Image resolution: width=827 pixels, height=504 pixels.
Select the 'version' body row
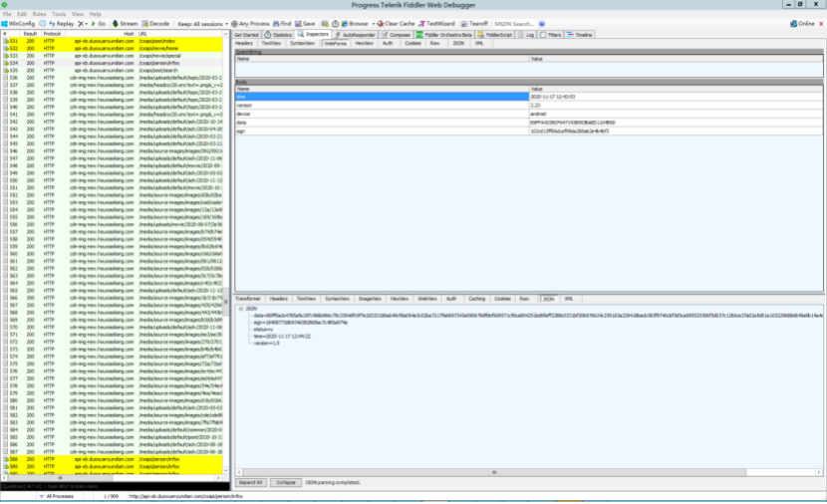(x=528, y=106)
